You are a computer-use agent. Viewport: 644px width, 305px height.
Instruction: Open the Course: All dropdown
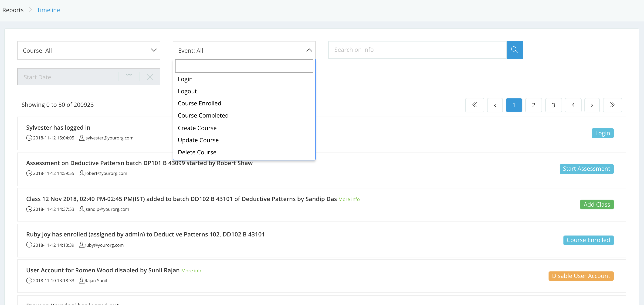[x=88, y=50]
